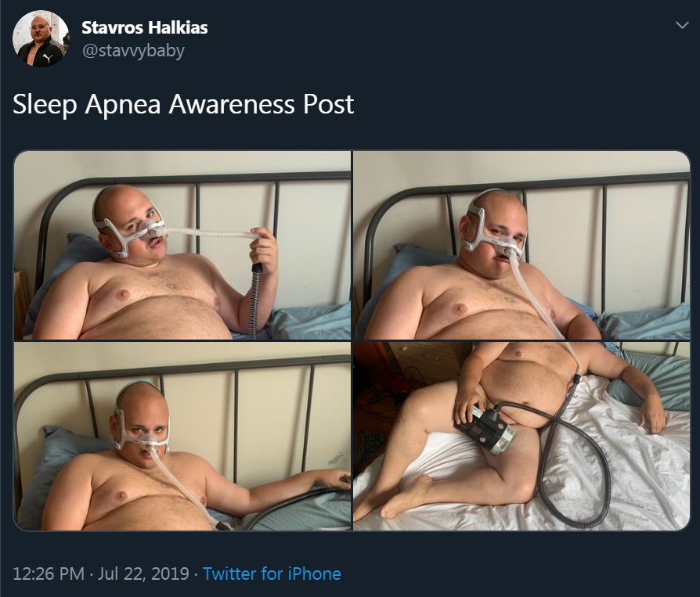
Task: Click Stavros Halkias profile avatar
Action: 41,38
